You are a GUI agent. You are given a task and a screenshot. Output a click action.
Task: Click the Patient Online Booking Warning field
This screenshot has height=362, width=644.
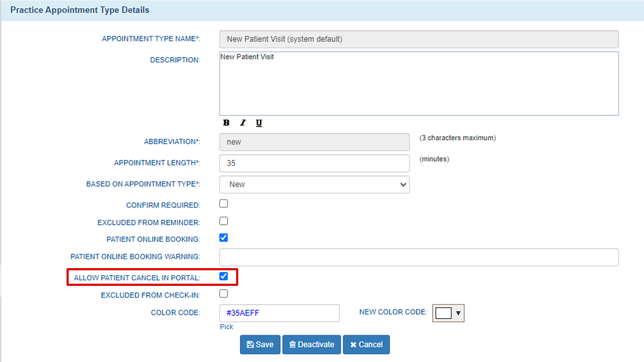419,257
